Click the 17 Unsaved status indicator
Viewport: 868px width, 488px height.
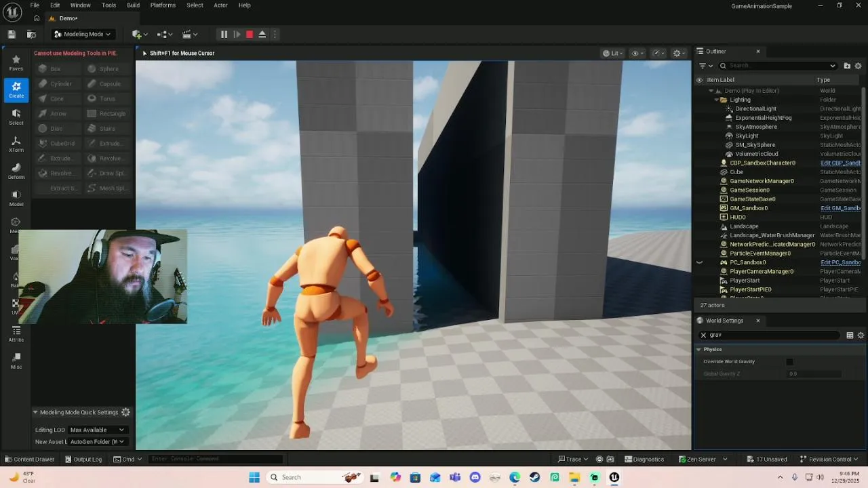(x=766, y=459)
